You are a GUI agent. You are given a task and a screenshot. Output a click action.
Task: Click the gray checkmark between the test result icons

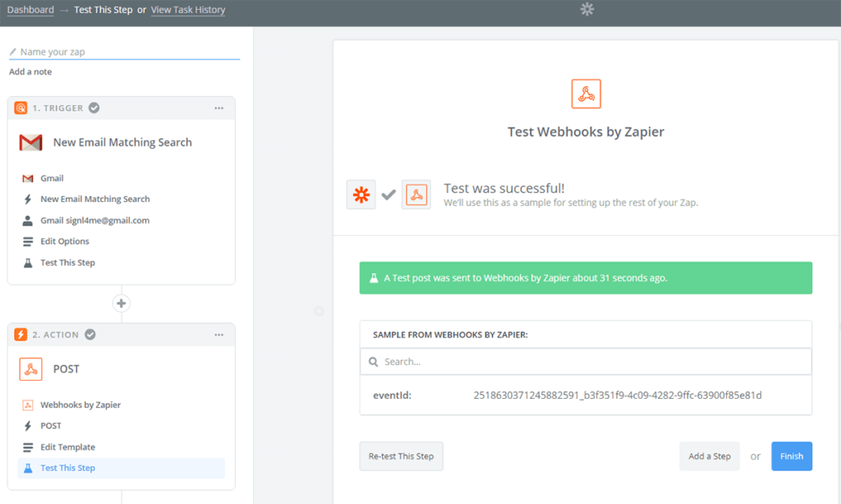388,194
